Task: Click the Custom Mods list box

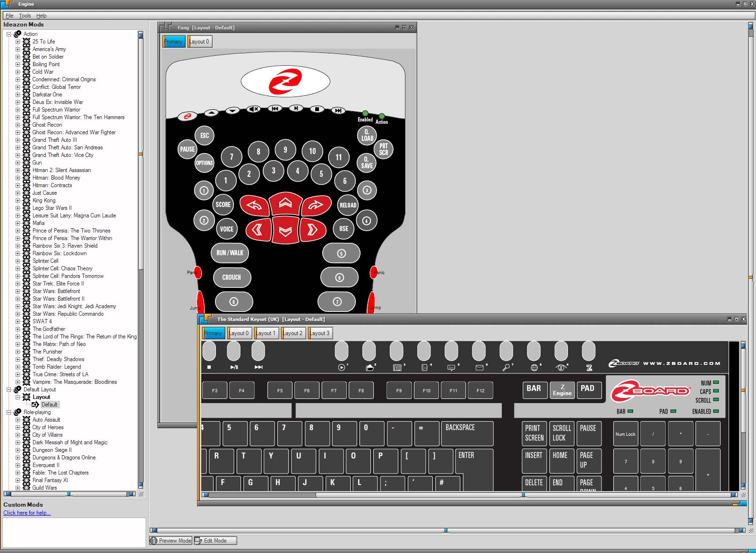Action: coord(74,533)
